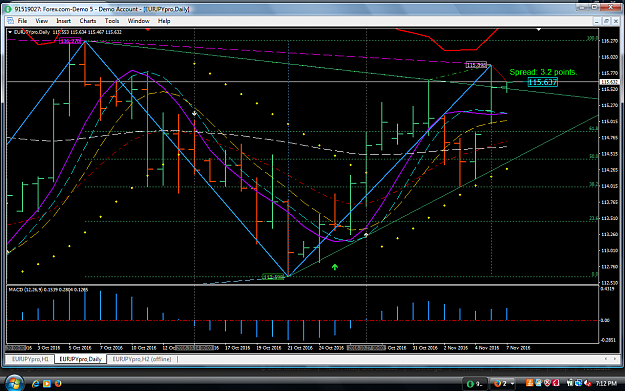The height and width of the screenshot is (391, 625).
Task: Click the 31 Oct 2016 date label
Action: pyautogui.click(x=425, y=348)
